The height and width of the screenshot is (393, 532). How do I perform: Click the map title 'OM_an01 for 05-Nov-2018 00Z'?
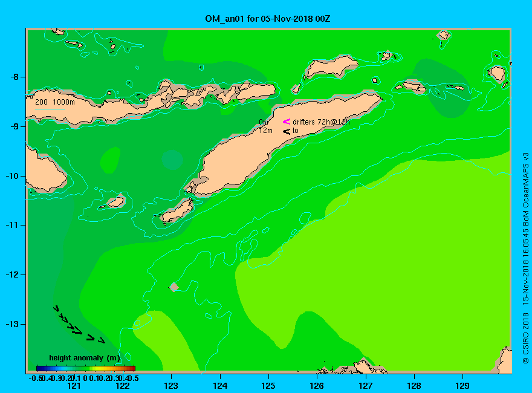coord(267,19)
